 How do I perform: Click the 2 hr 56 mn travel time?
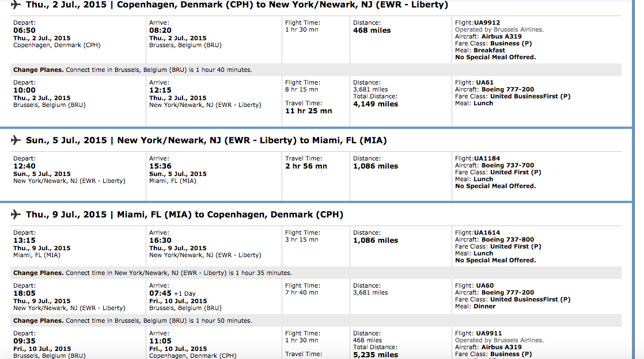point(306,166)
